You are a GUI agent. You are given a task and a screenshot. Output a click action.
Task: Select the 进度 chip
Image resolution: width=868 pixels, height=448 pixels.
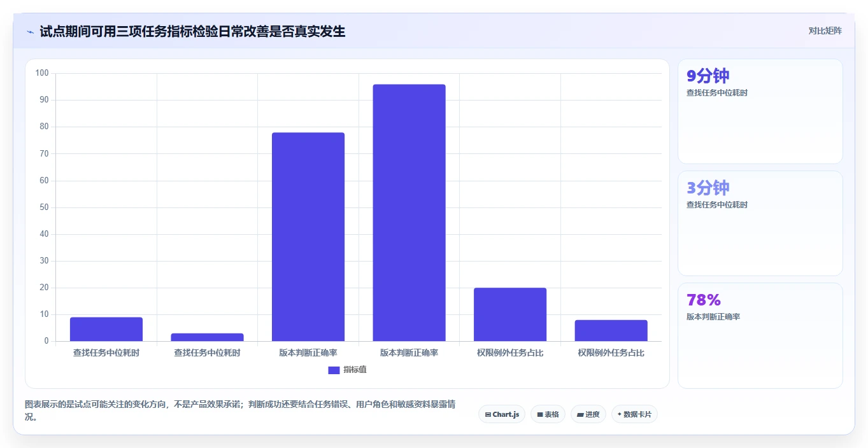tap(588, 414)
